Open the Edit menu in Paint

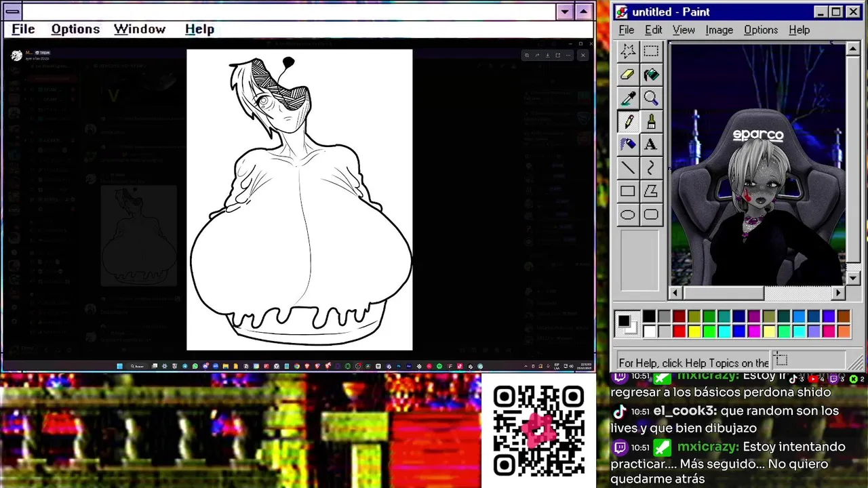coord(654,30)
